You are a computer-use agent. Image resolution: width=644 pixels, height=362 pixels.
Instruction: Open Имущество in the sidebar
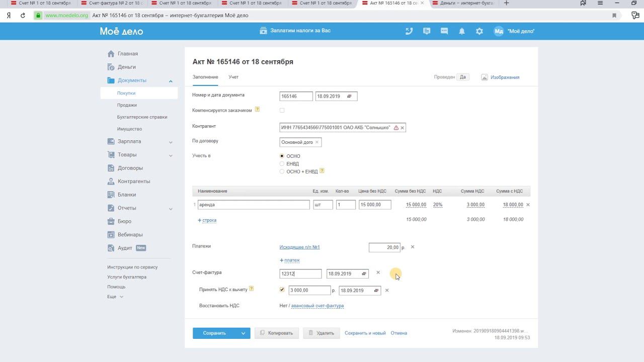(129, 129)
